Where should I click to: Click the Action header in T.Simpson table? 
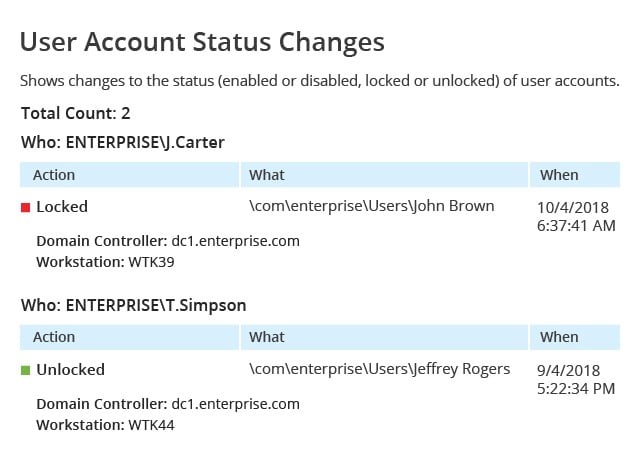129,337
